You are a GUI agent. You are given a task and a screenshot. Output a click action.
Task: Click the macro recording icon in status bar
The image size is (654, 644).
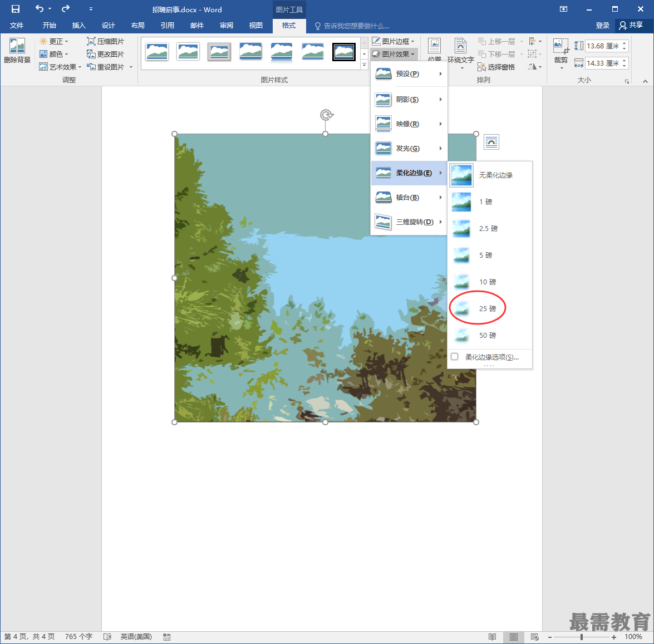pyautogui.click(x=167, y=637)
